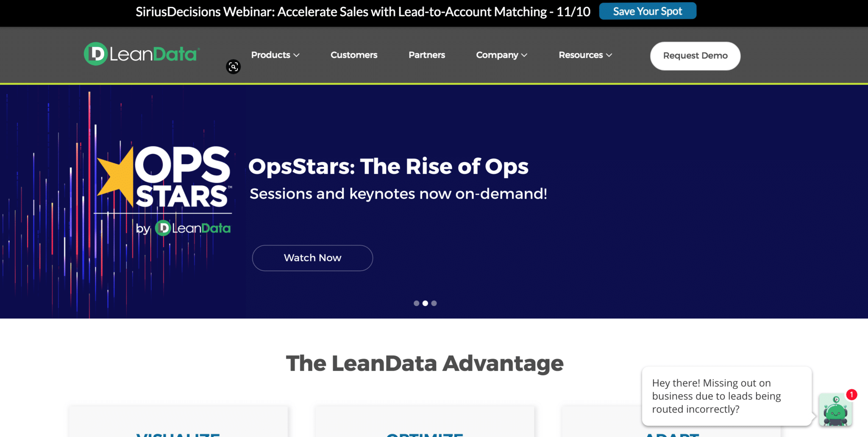Click the chat message about leads routing
The height and width of the screenshot is (437, 868).
[x=726, y=396]
